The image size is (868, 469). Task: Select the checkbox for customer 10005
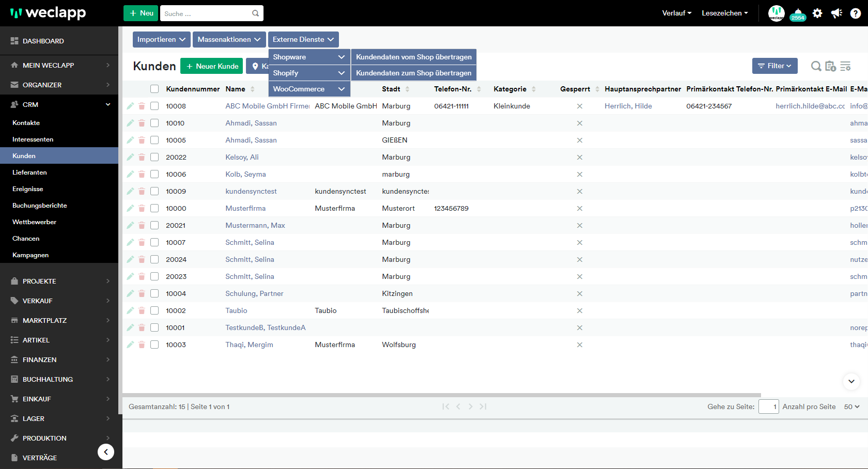(x=154, y=140)
